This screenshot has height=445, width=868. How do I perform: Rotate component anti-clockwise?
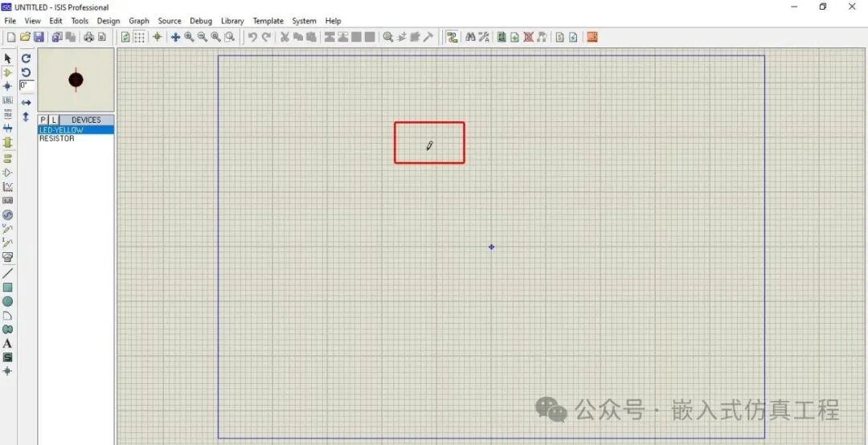click(x=26, y=72)
